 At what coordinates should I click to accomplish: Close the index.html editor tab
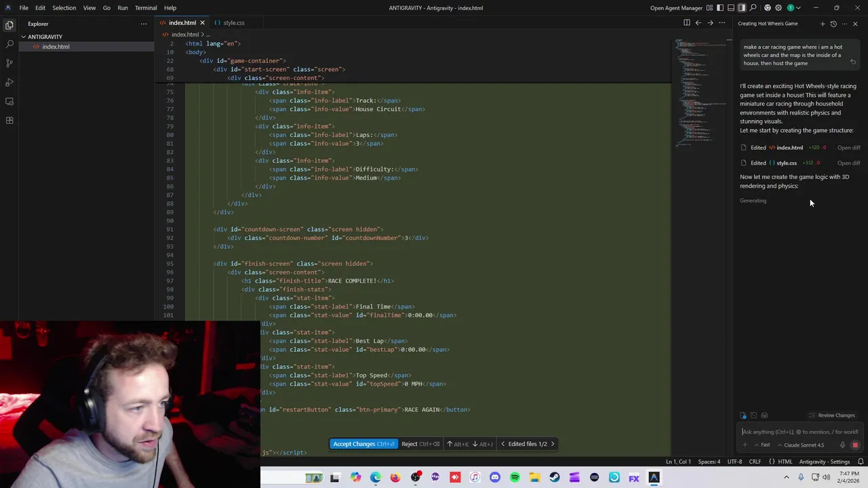pyautogui.click(x=202, y=23)
